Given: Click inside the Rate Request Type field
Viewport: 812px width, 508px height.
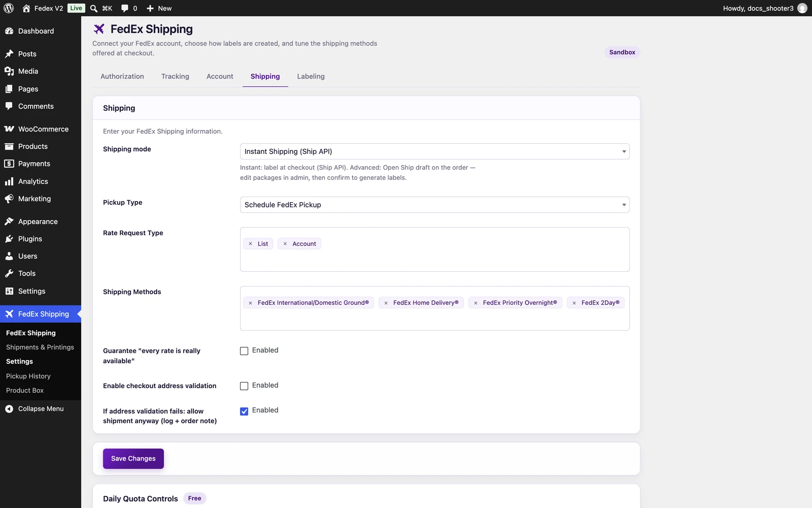Looking at the screenshot, I should pyautogui.click(x=435, y=249).
